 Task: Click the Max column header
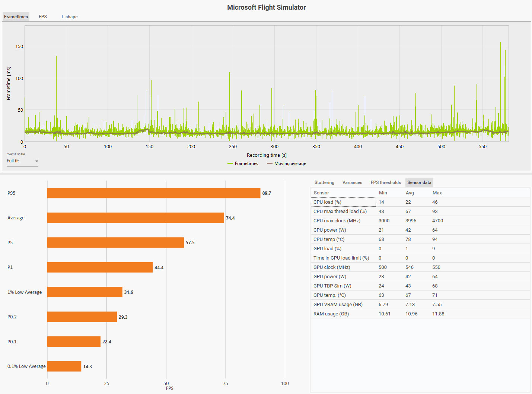pos(437,193)
